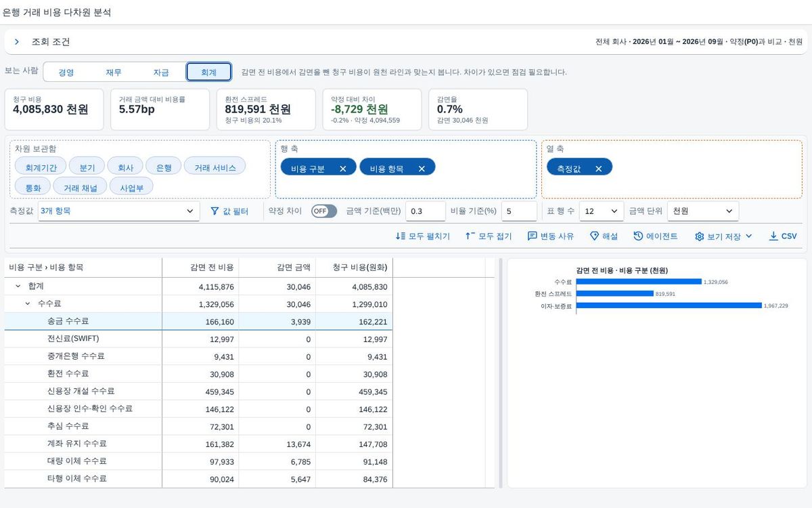Viewport: 812px width, 508px height.
Task: Click the 청구 비용(원화) column header
Action: click(354, 268)
